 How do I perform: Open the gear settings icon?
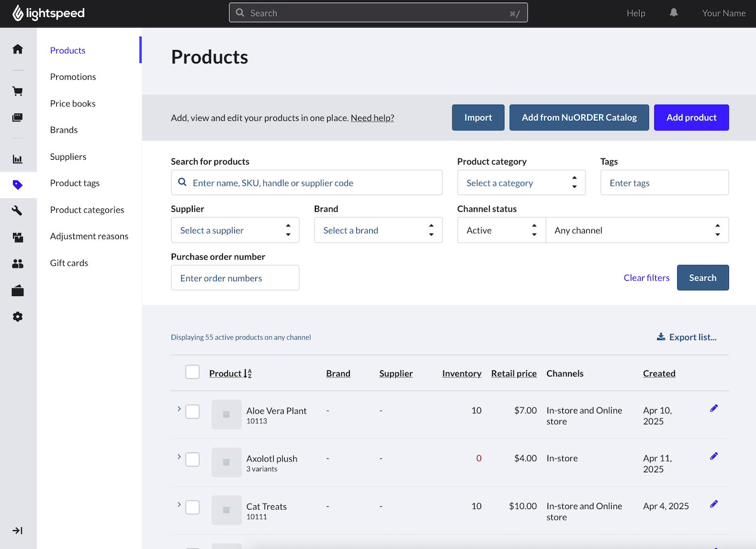click(x=18, y=317)
